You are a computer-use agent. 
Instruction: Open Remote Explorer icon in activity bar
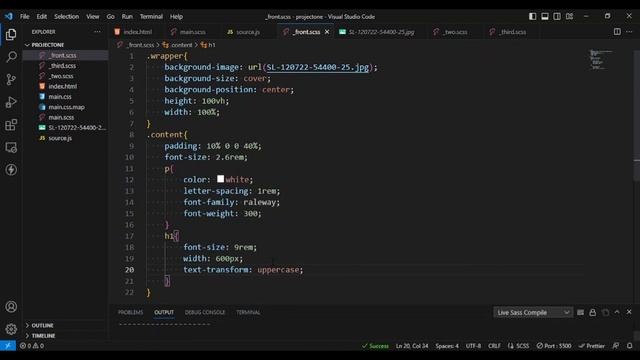tap(11, 147)
